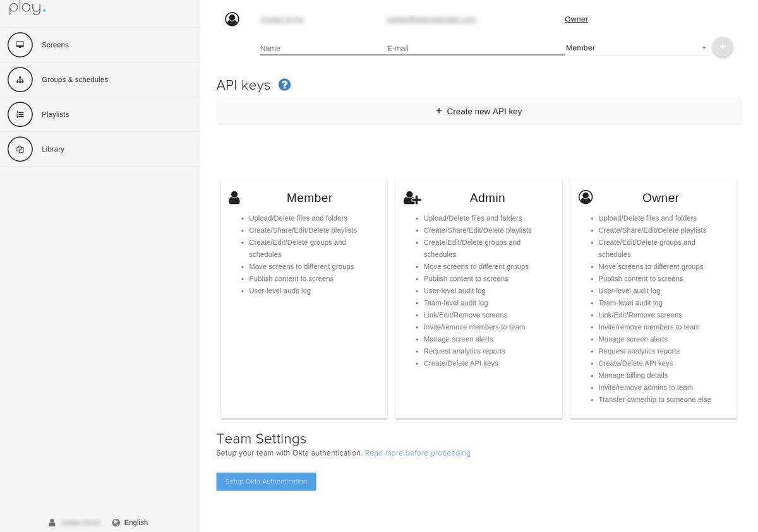
Task: Click 'Transfer ownerhip to someone else' text
Action: (654, 399)
